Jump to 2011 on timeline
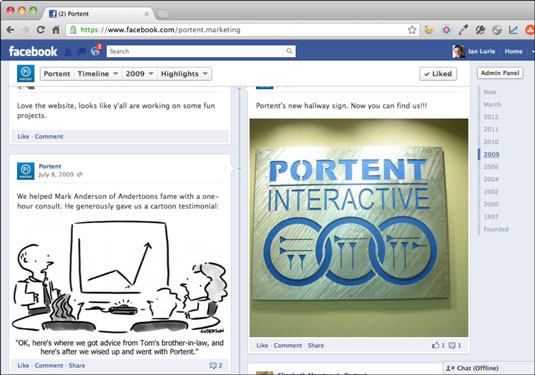 coord(491,129)
